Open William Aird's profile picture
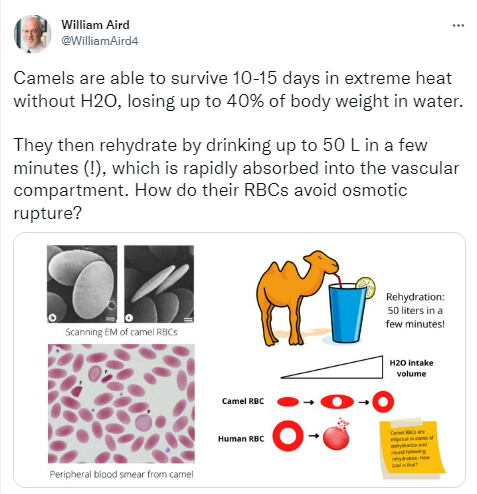477x494 pixels. click(32, 34)
